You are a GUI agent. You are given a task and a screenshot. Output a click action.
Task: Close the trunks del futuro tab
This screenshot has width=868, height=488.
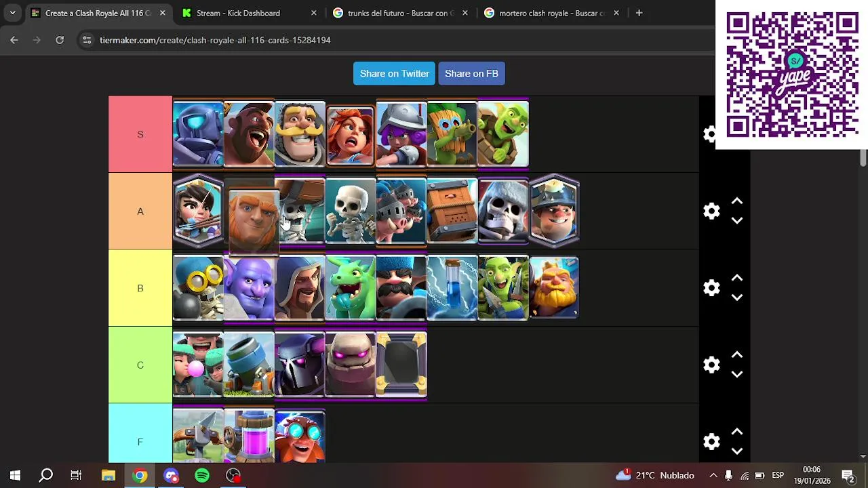[465, 13]
